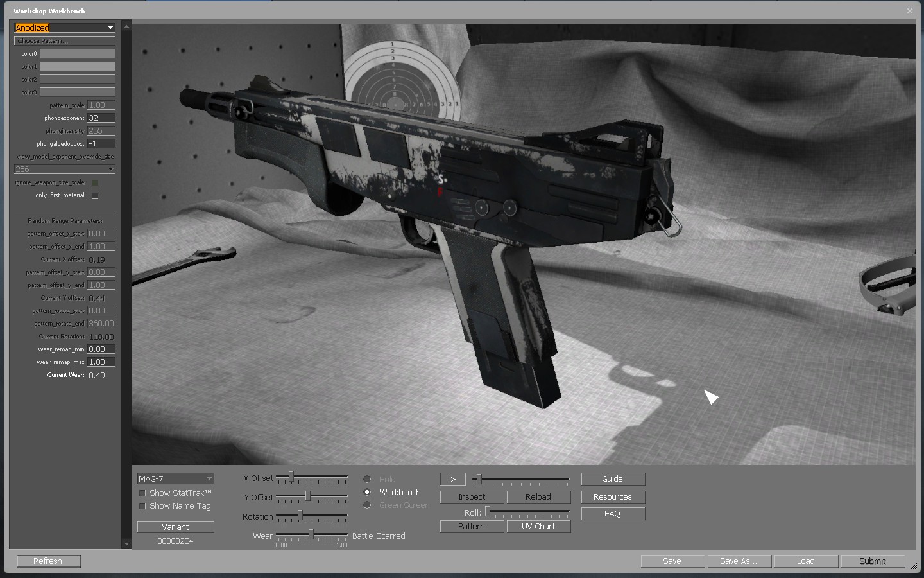Open the Anodized finish style dropdown
Viewport: 924px width, 578px height.
65,28
